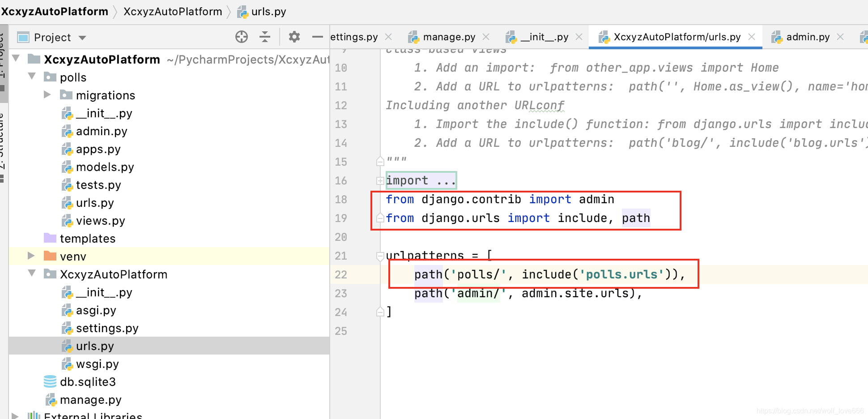Click the second XcxyzAutoPlatform breadcrumb

pos(173,12)
